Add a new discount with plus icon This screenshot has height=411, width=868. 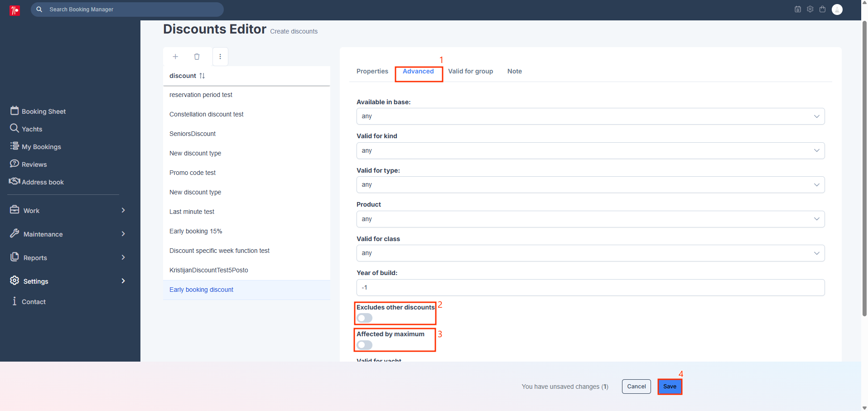[175, 57]
